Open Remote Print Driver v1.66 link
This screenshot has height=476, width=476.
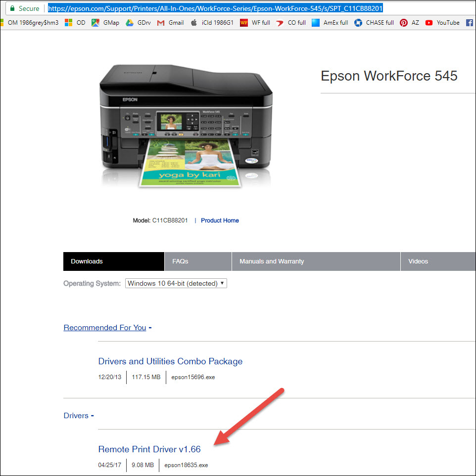[x=149, y=449]
